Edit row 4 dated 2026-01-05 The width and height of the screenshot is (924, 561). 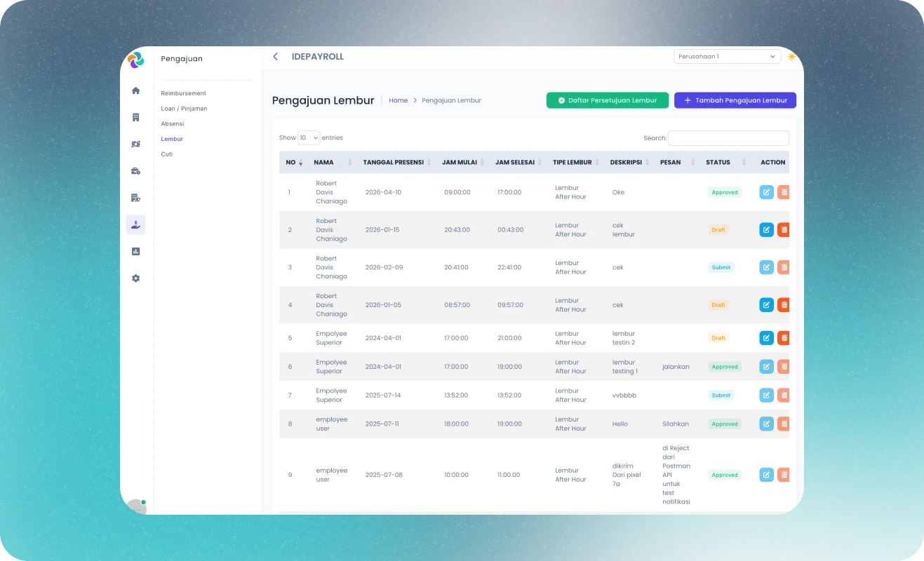(x=767, y=305)
